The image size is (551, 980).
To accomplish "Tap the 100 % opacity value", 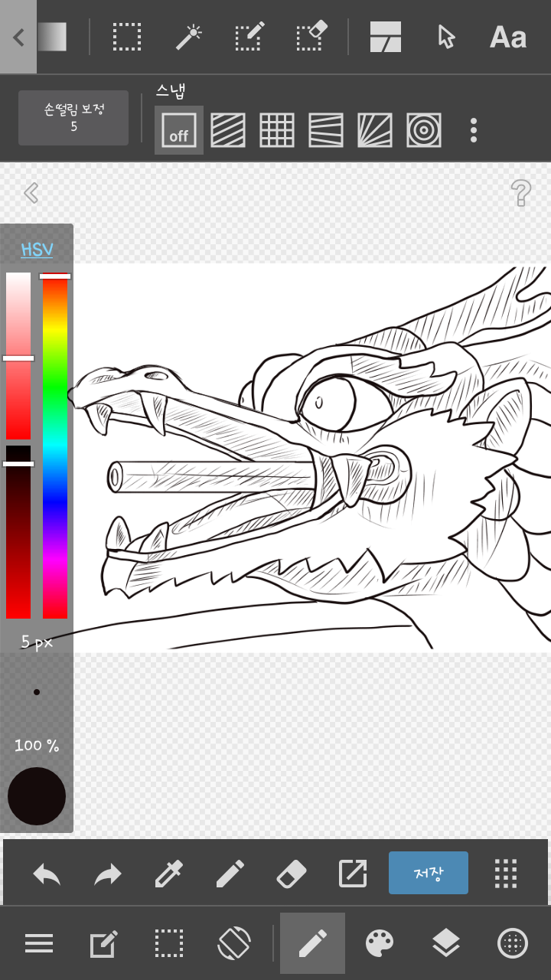I will click(37, 745).
